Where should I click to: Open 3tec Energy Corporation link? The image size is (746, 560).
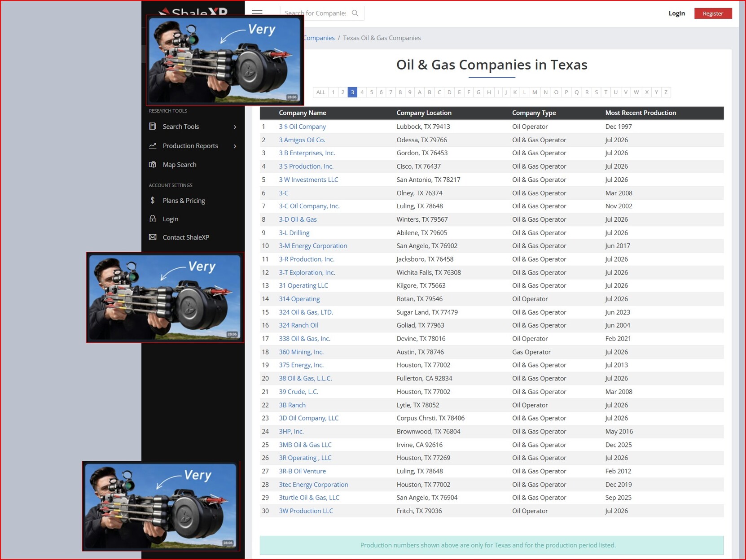pyautogui.click(x=313, y=485)
